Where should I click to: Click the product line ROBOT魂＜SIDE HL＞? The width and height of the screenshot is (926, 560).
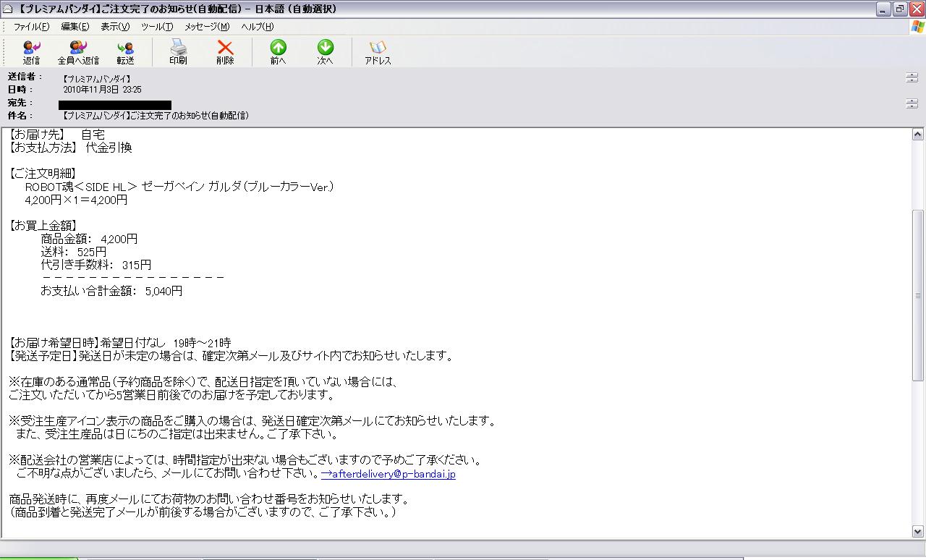coord(179,187)
